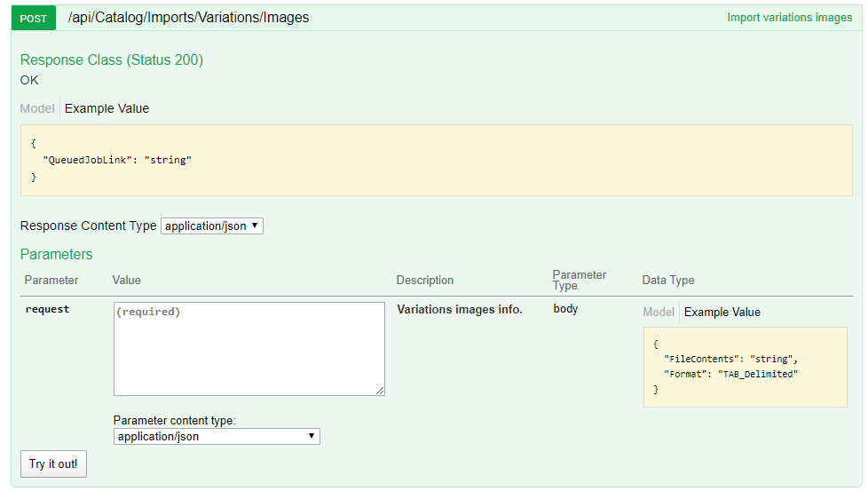Switch to the Response Class Model tab
Image resolution: width=868 pixels, height=491 pixels.
[37, 108]
